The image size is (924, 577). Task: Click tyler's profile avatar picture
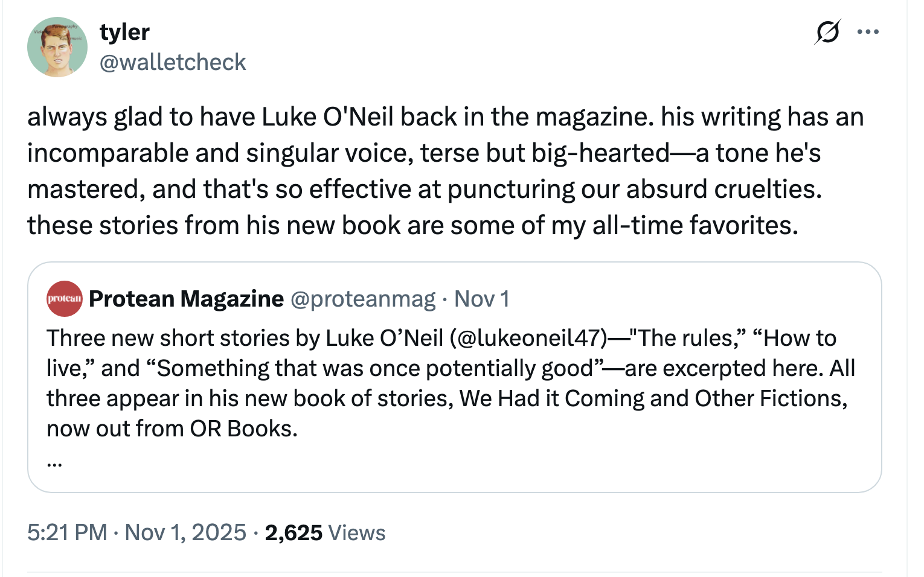(57, 47)
